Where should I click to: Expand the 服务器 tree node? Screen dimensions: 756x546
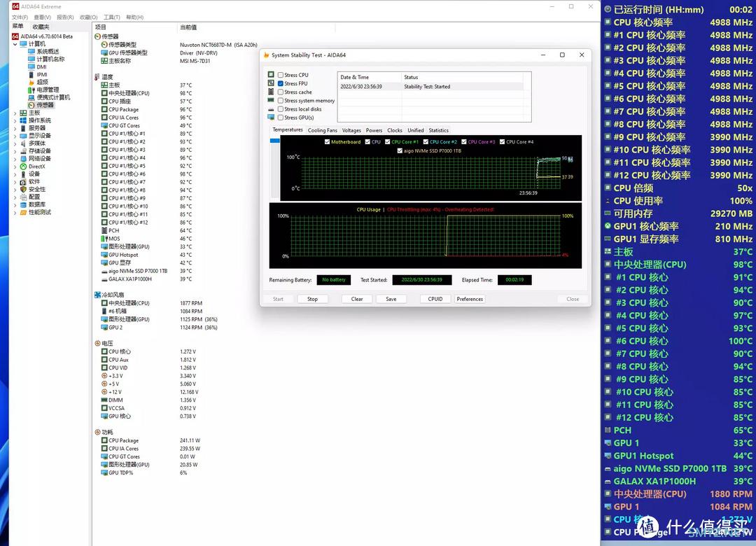(x=15, y=128)
